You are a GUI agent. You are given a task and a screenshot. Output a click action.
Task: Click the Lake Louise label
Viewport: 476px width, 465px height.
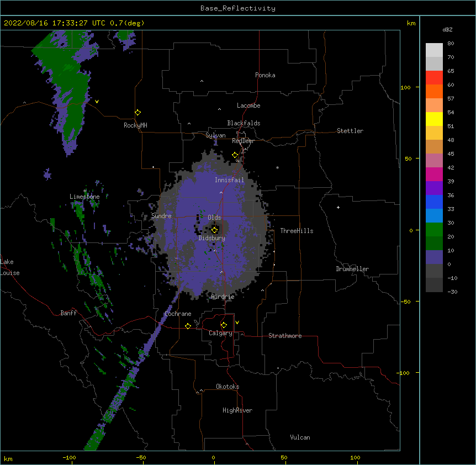point(10,267)
